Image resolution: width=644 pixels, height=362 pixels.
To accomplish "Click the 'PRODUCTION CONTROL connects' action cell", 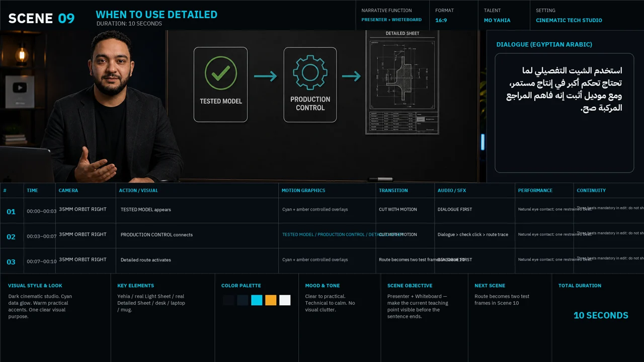I will point(156,235).
